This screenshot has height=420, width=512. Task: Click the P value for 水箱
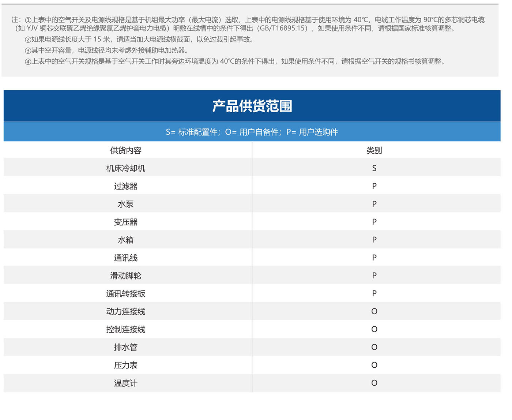click(x=374, y=240)
